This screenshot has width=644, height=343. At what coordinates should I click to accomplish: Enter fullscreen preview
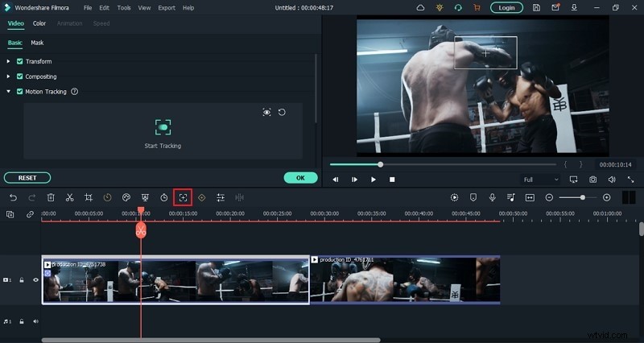[631, 180]
